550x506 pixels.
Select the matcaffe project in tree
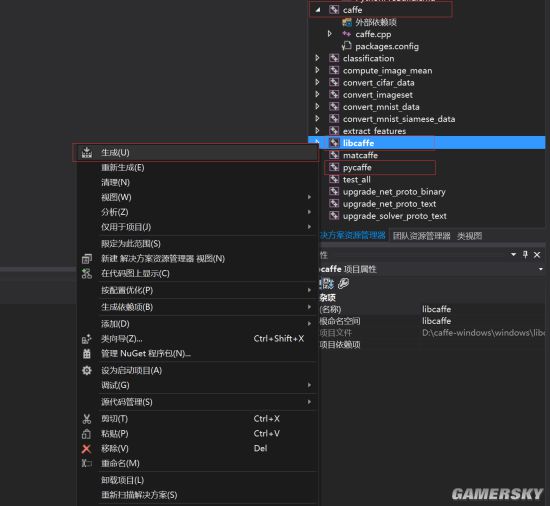[360, 155]
